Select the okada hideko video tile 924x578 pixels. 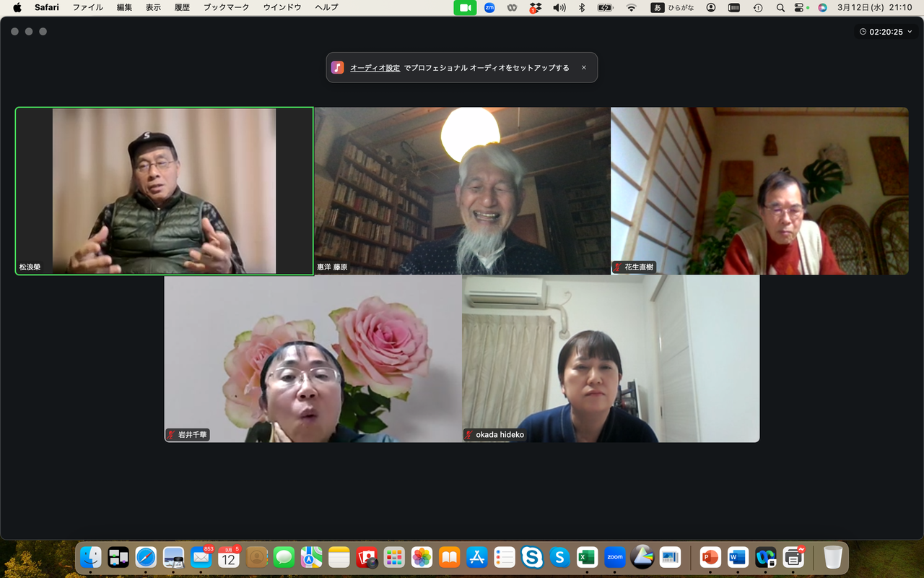[x=611, y=358]
